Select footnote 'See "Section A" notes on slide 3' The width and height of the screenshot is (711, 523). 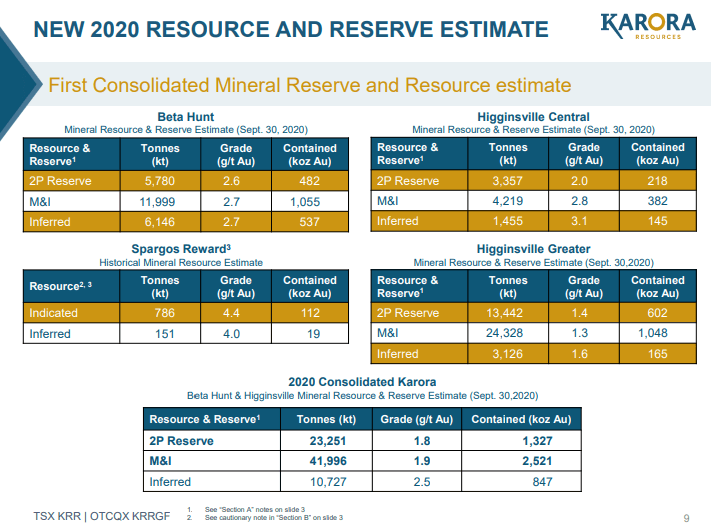tap(255, 509)
